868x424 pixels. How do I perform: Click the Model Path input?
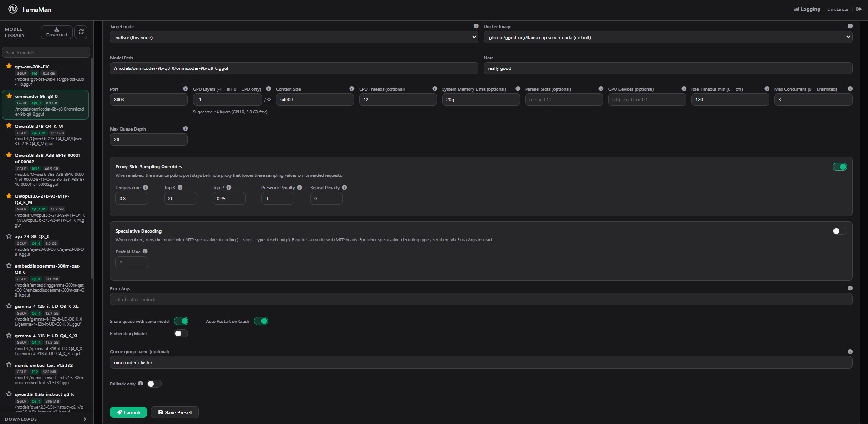tap(294, 68)
